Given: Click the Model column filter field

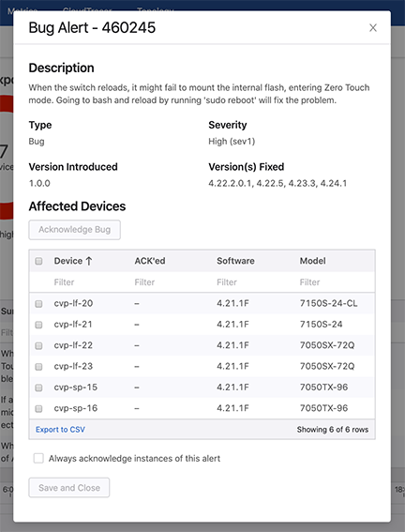Looking at the screenshot, I should coord(336,282).
